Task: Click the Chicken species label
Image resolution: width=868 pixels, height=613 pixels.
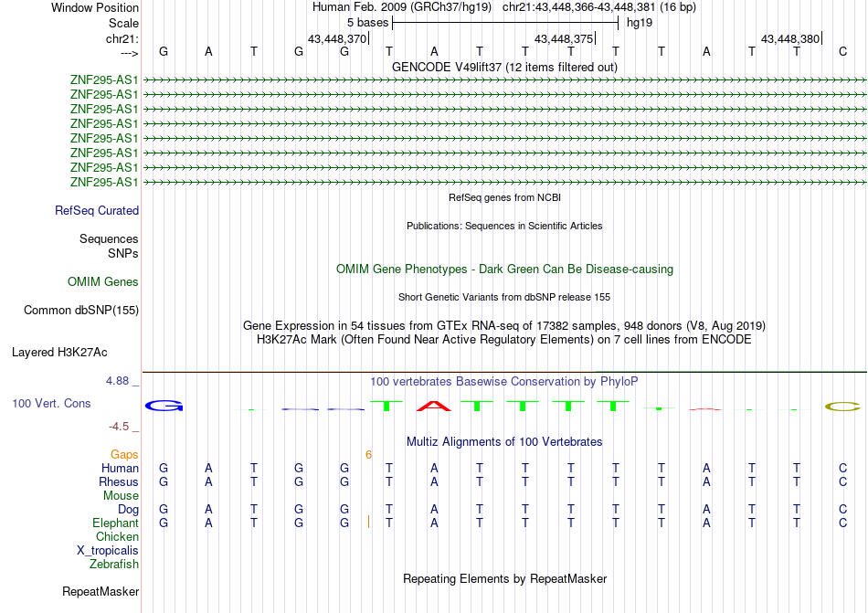Action: coord(117,536)
